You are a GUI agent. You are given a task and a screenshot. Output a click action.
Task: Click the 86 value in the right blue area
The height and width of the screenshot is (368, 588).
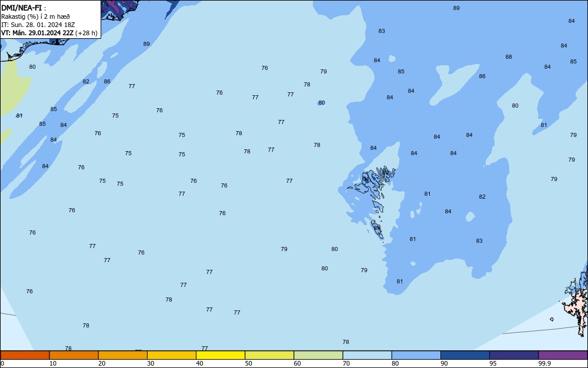[482, 76]
